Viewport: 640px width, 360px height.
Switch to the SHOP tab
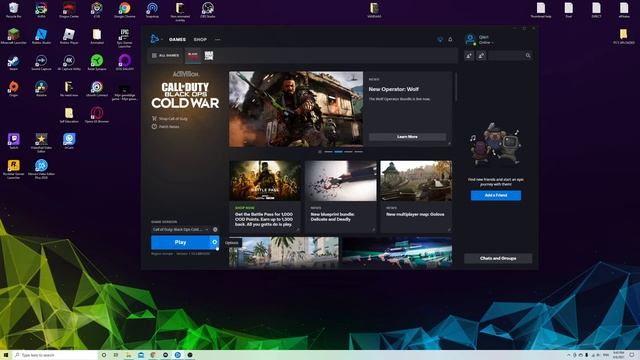pos(200,40)
